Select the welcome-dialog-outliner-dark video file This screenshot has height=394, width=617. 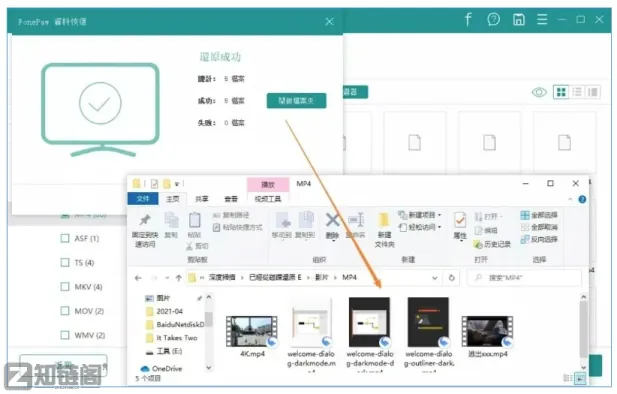point(429,334)
